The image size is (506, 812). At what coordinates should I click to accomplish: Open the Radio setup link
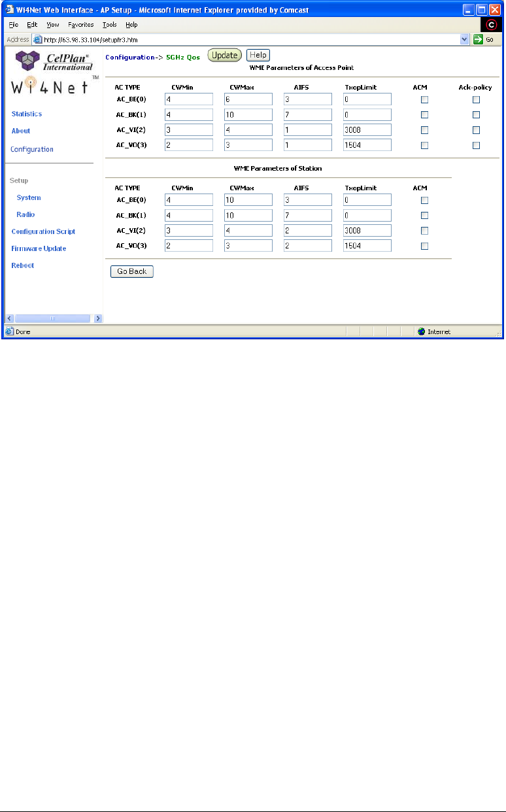pos(26,214)
